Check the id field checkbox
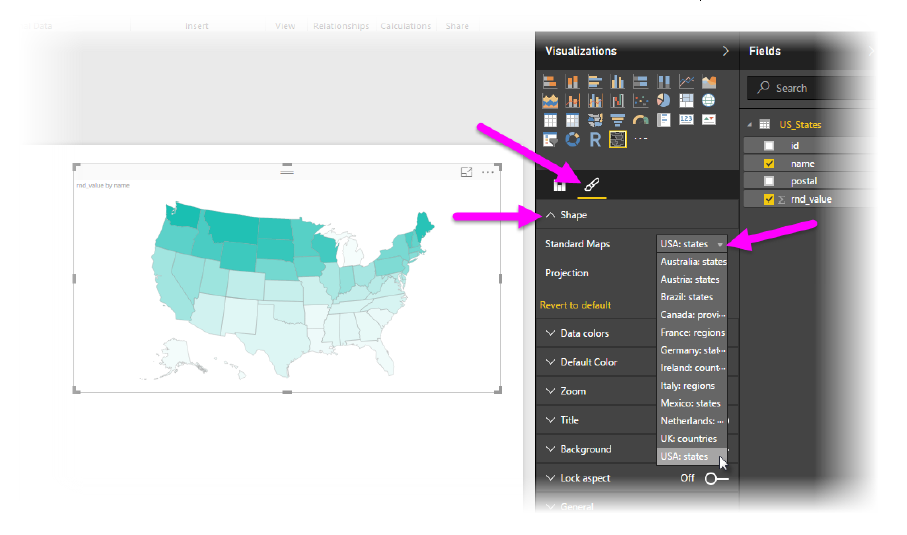This screenshot has width=907, height=535. tap(769, 146)
